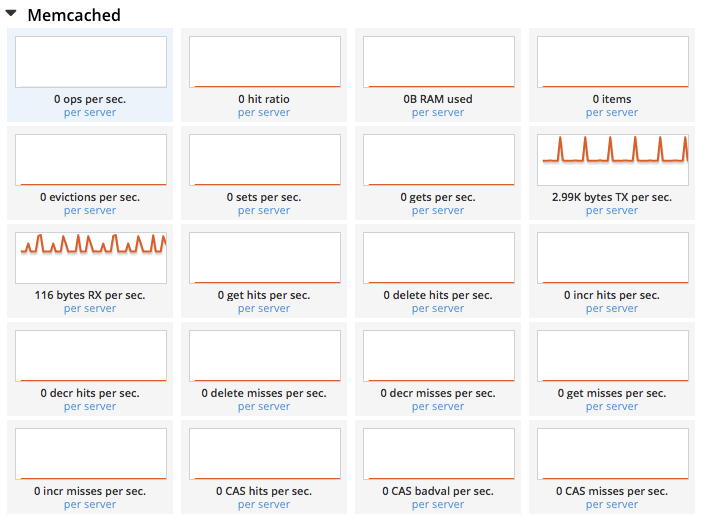Open per server under bytes TX per sec.
707x526 pixels.
point(612,211)
